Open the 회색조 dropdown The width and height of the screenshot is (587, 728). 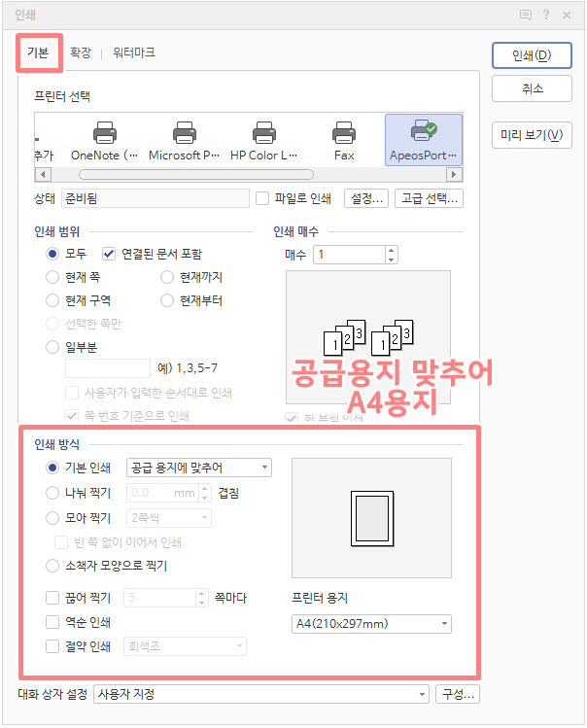coord(185,646)
